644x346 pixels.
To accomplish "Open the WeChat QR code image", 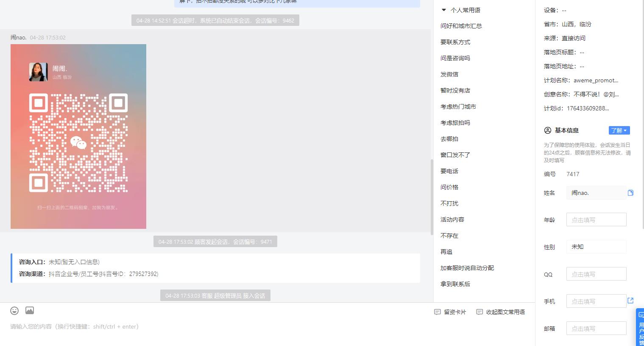I will [78, 136].
